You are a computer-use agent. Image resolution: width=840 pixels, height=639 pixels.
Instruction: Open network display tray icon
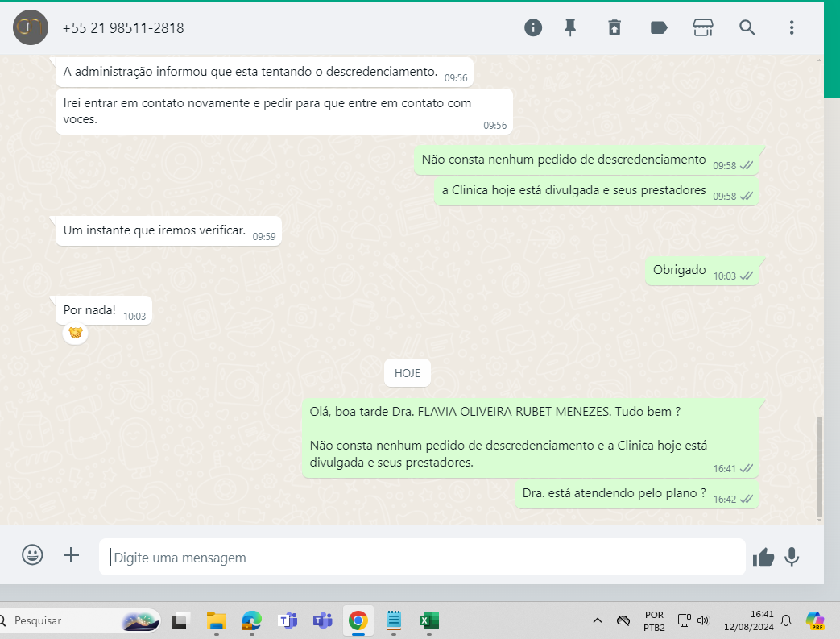click(684, 620)
